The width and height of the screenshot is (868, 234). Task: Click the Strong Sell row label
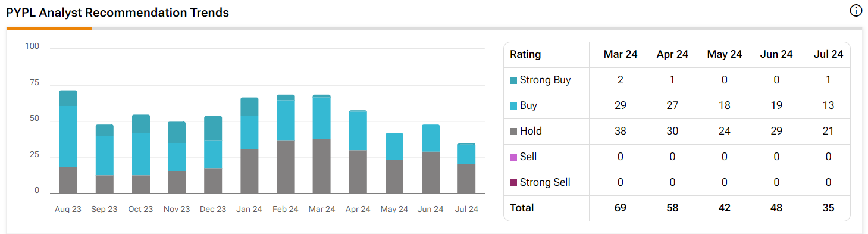click(545, 182)
